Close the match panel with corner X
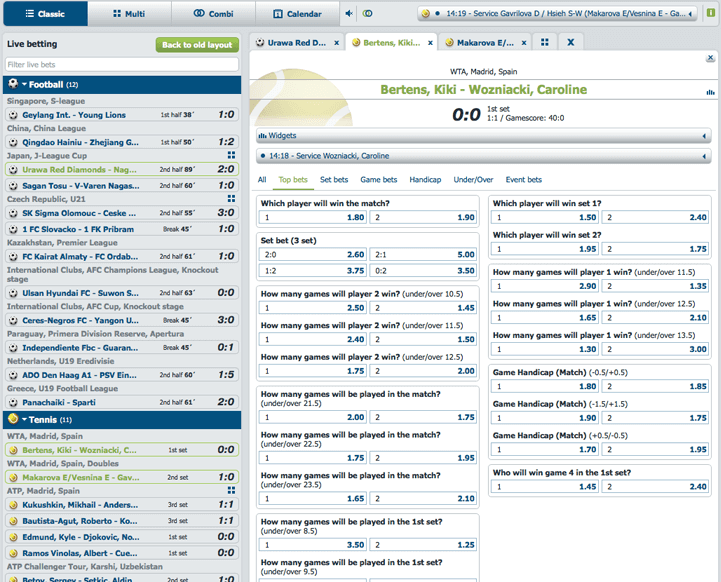 point(710,57)
